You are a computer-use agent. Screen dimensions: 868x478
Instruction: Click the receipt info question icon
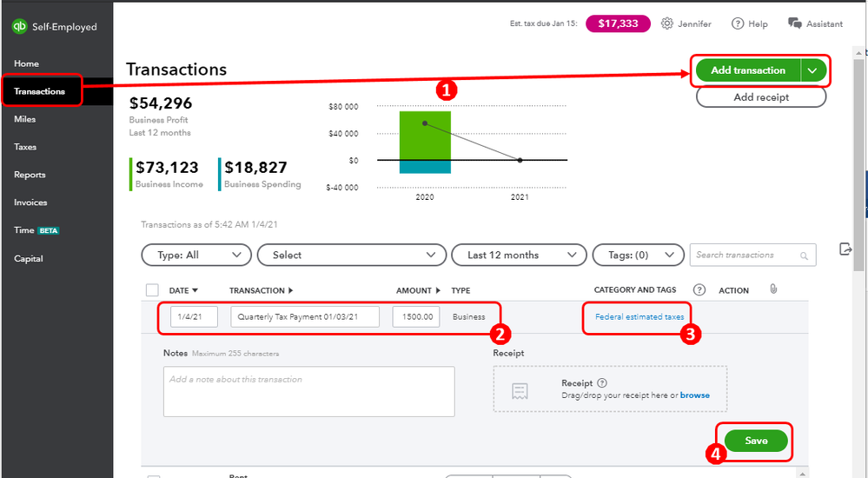602,383
